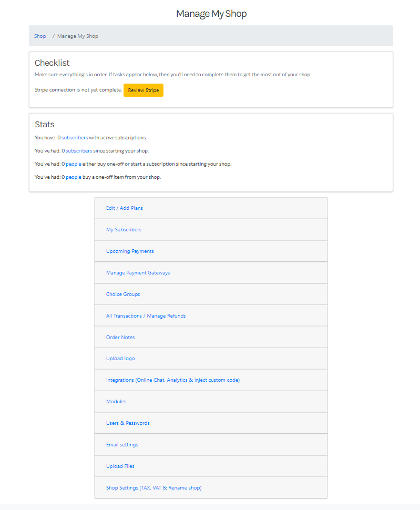Go to My Subscribers
The height and width of the screenshot is (510, 420).
click(124, 230)
